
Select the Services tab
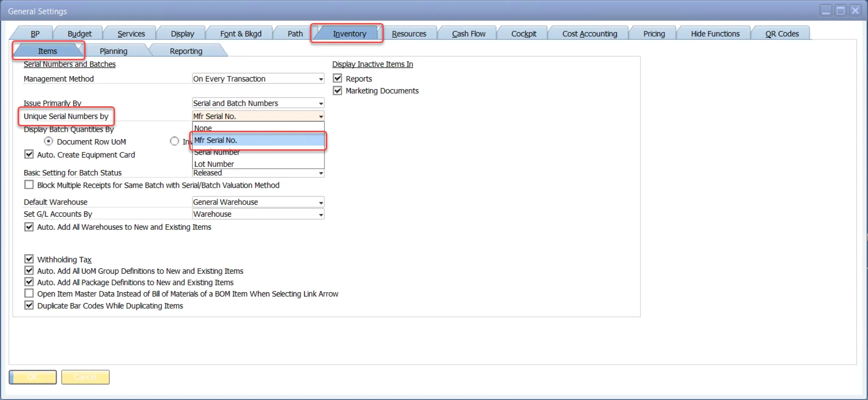click(x=131, y=33)
